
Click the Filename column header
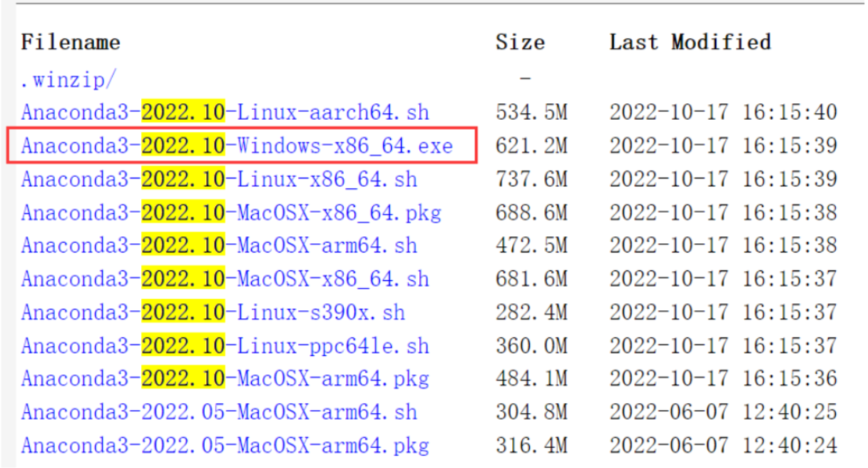pyautogui.click(x=70, y=42)
